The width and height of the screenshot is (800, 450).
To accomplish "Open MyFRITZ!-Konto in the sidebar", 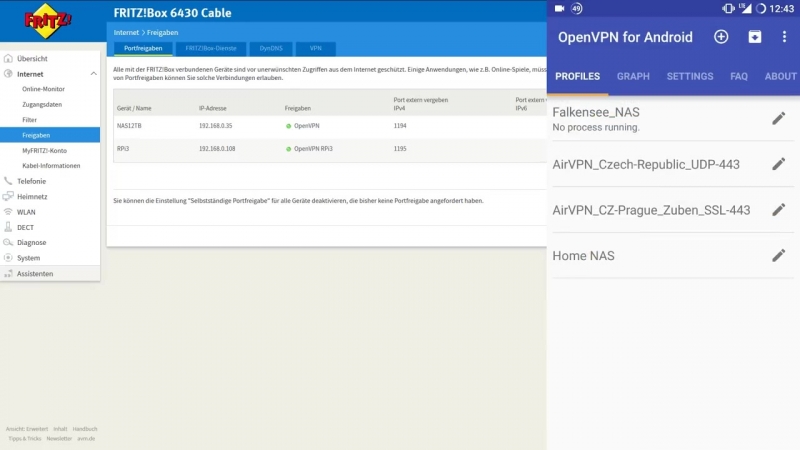I will click(44, 151).
